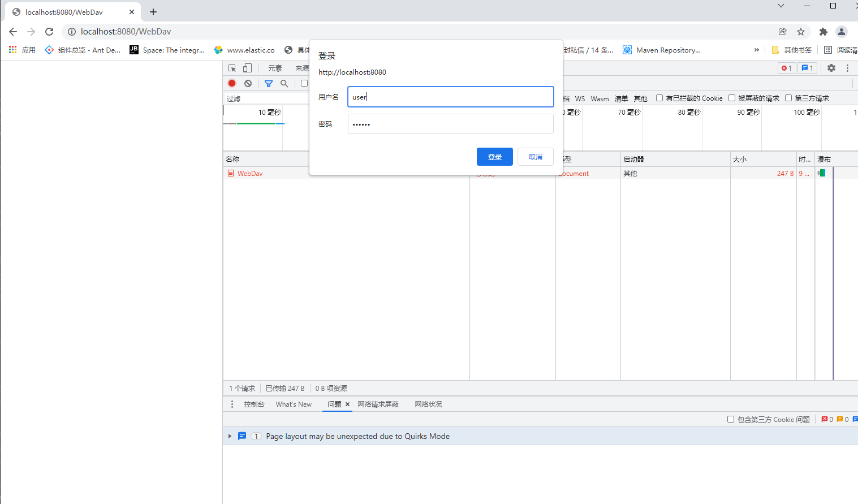Image resolution: width=858 pixels, height=504 pixels.
Task: Click inside the 用户名 input field
Action: (x=450, y=97)
